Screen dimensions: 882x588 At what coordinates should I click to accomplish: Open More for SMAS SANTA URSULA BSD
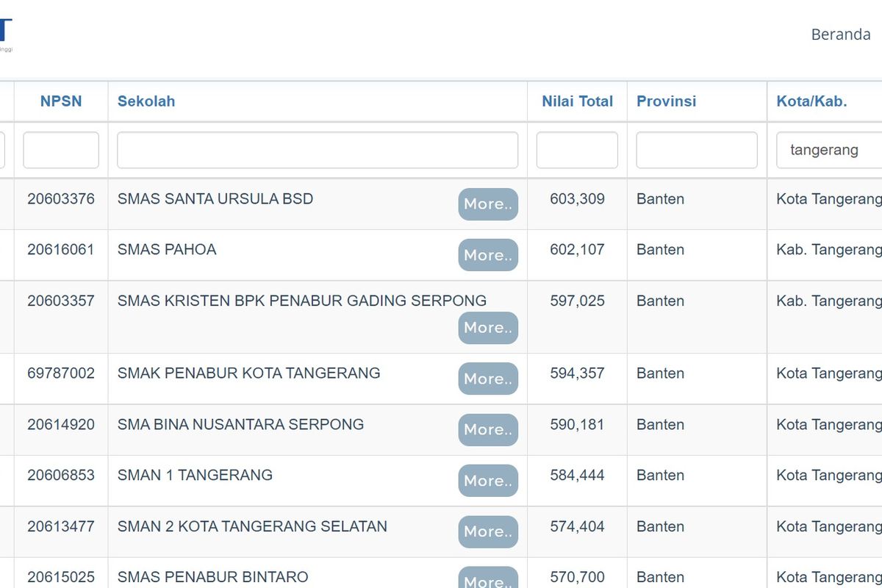tap(488, 204)
